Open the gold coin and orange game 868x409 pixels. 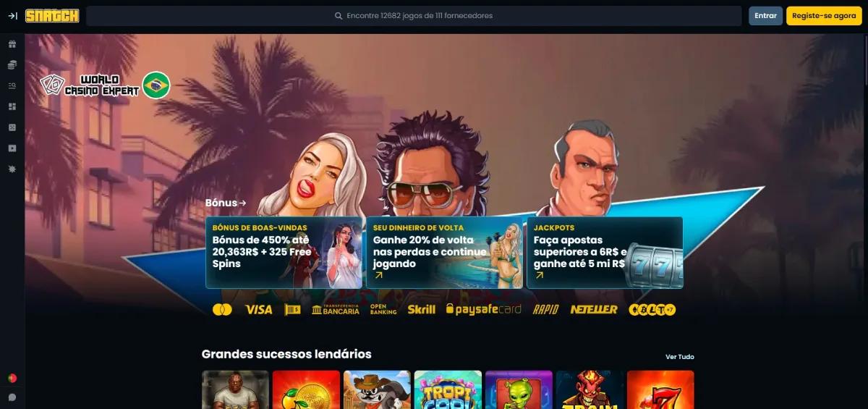(306, 390)
